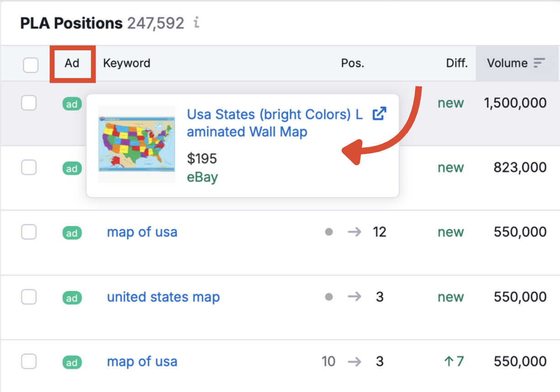Click the Keyword column header
Viewport: 560px width, 392px height.
(127, 63)
